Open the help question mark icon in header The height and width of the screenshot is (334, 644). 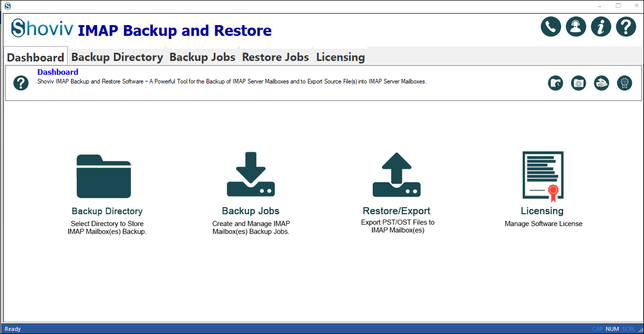click(626, 27)
